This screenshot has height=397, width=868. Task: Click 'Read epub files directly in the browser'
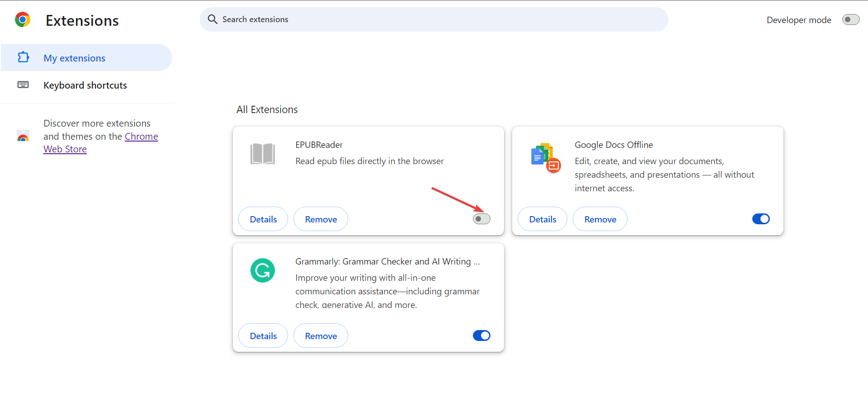click(x=370, y=161)
